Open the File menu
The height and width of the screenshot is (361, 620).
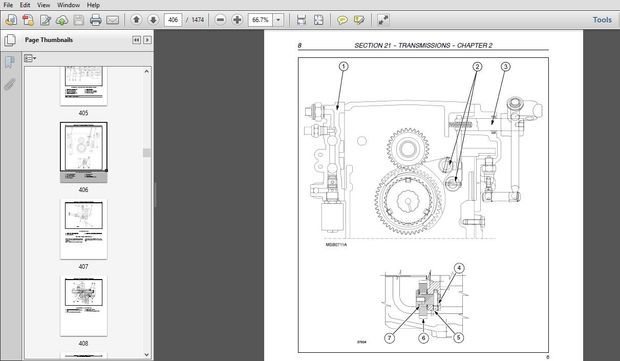coord(8,5)
